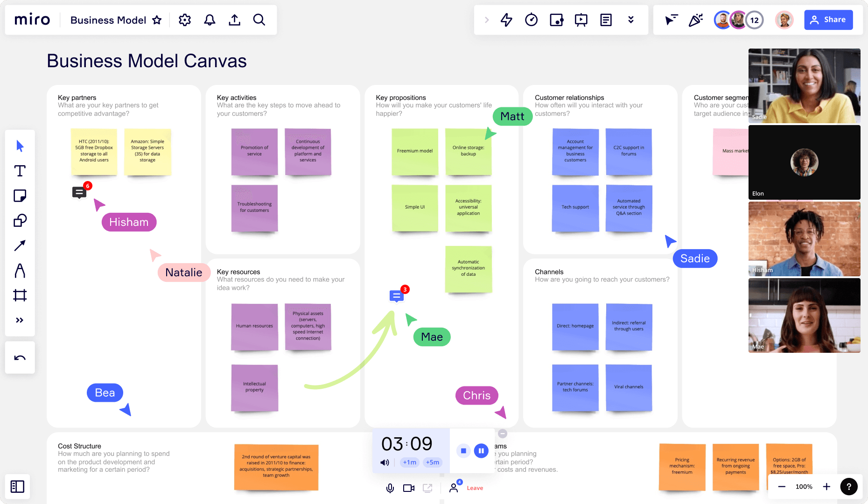Screen dimensions: 868x504
Task: Turn off the camera
Action: tap(409, 488)
